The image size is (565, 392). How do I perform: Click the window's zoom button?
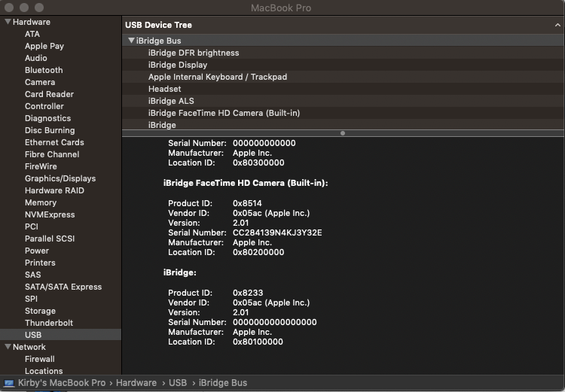point(39,8)
